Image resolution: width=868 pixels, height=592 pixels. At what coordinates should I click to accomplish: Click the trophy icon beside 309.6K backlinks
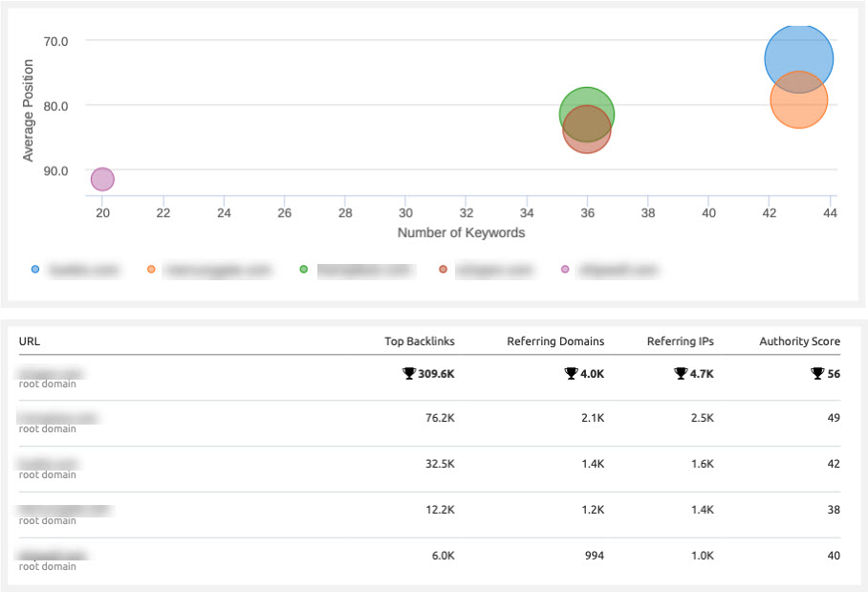409,373
